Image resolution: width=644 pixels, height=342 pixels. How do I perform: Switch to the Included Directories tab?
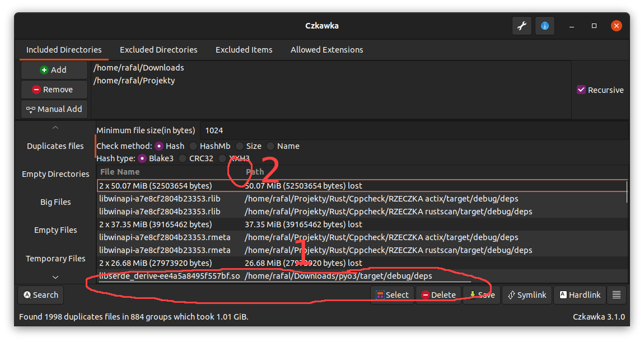point(64,50)
